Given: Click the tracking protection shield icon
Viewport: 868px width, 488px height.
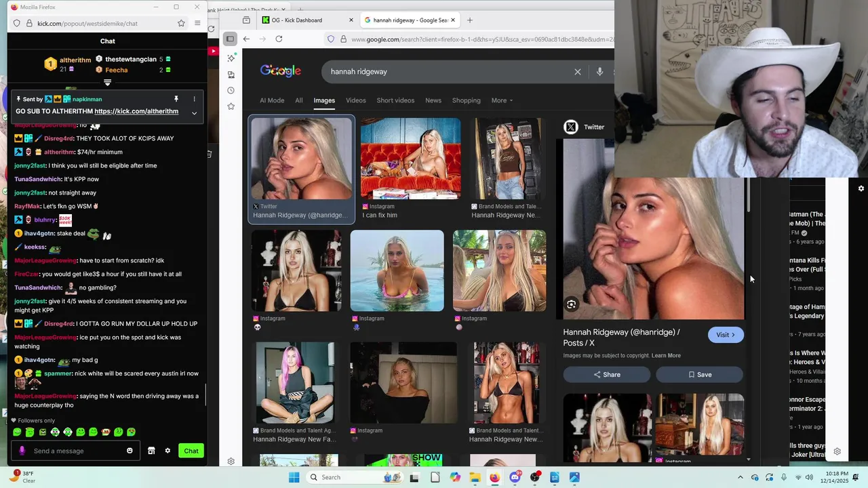Looking at the screenshot, I should [x=331, y=39].
